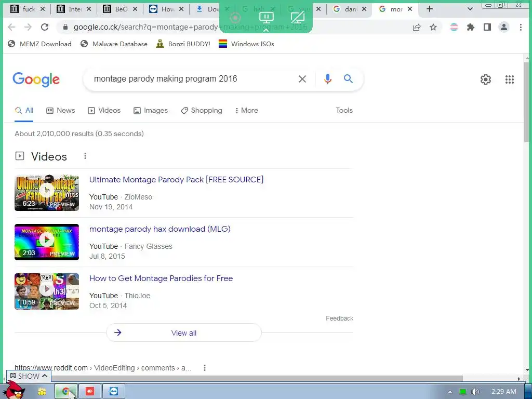
Task: Submit search with magnifier icon
Action: [x=348, y=79]
